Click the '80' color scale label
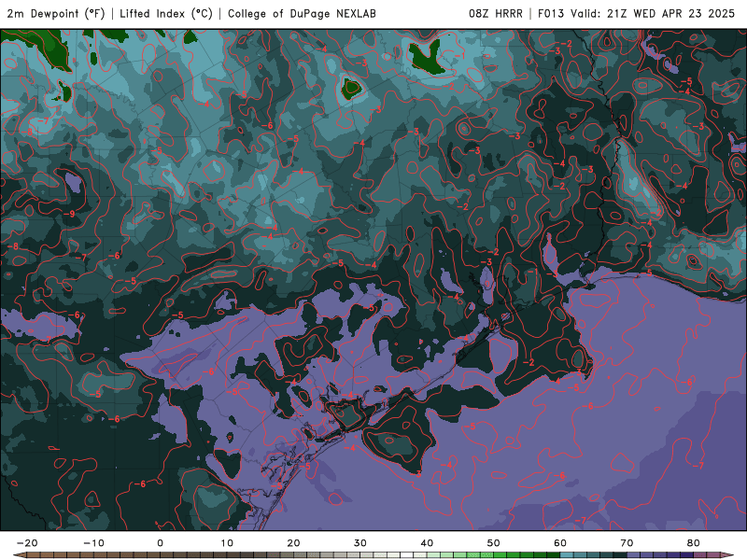This screenshot has width=747, height=560. click(x=694, y=543)
